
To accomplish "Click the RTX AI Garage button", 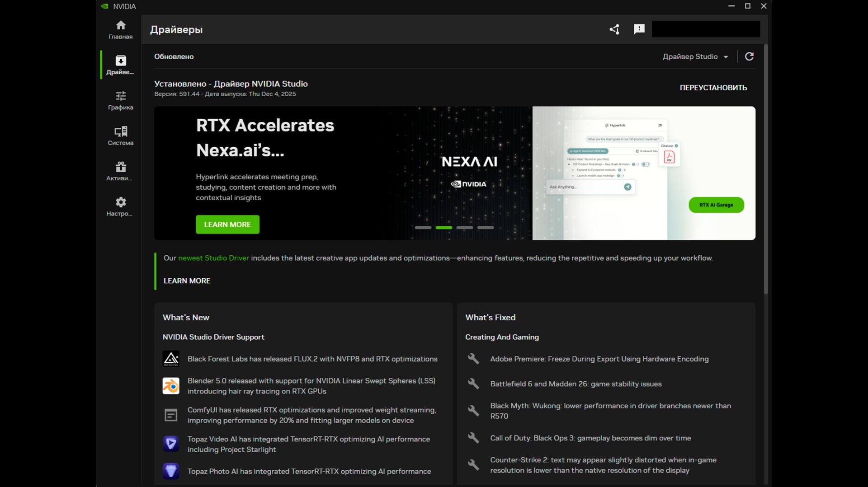I will pyautogui.click(x=716, y=205).
